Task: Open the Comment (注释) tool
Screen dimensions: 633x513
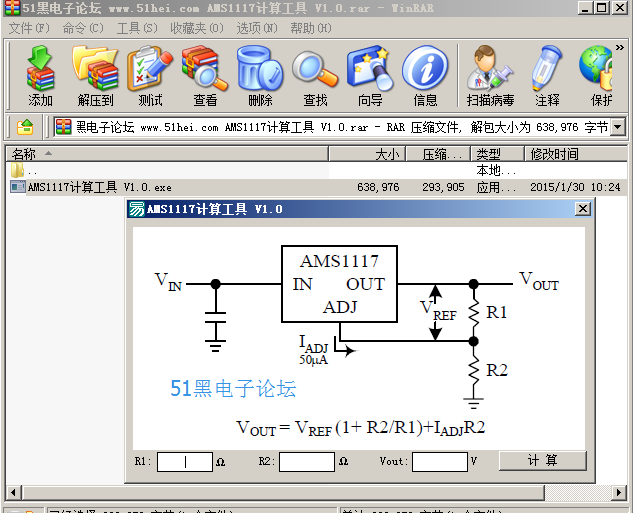Action: 547,75
